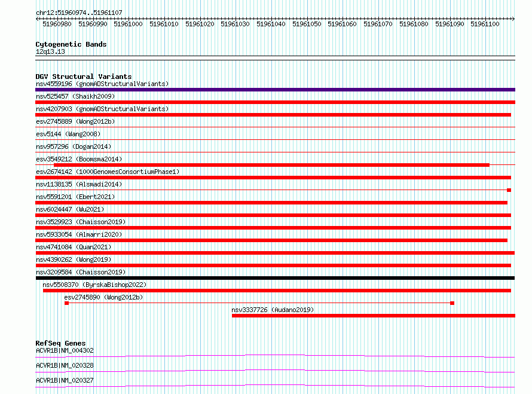The width and height of the screenshot is (532, 394).
Task: Select nsv3209584 (Chaisson2019) label
Action: tap(81, 272)
